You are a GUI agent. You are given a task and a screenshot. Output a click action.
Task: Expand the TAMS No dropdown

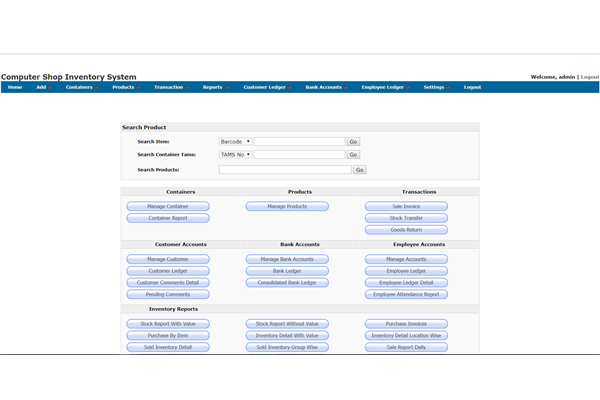(236, 155)
